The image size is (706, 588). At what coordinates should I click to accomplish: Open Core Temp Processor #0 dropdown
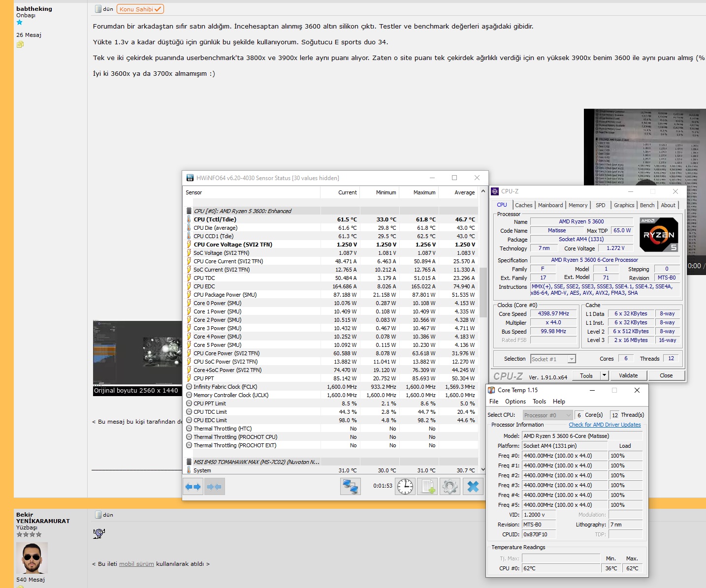(547, 415)
